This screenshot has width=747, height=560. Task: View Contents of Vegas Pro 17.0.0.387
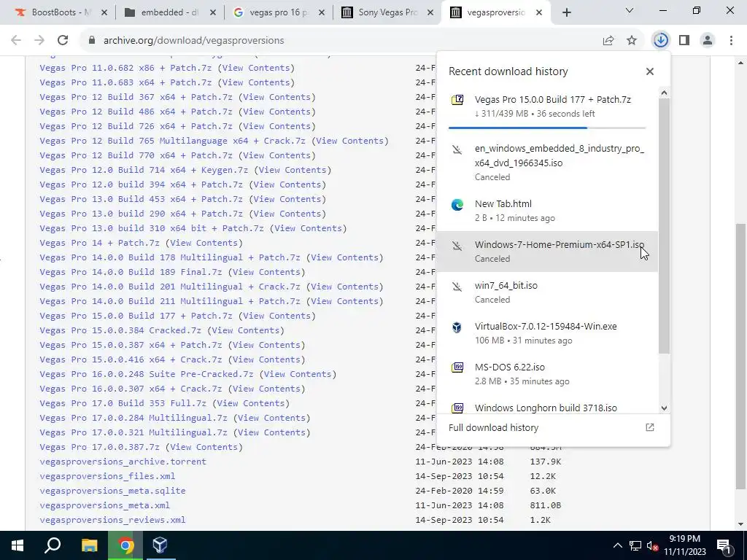coord(204,447)
